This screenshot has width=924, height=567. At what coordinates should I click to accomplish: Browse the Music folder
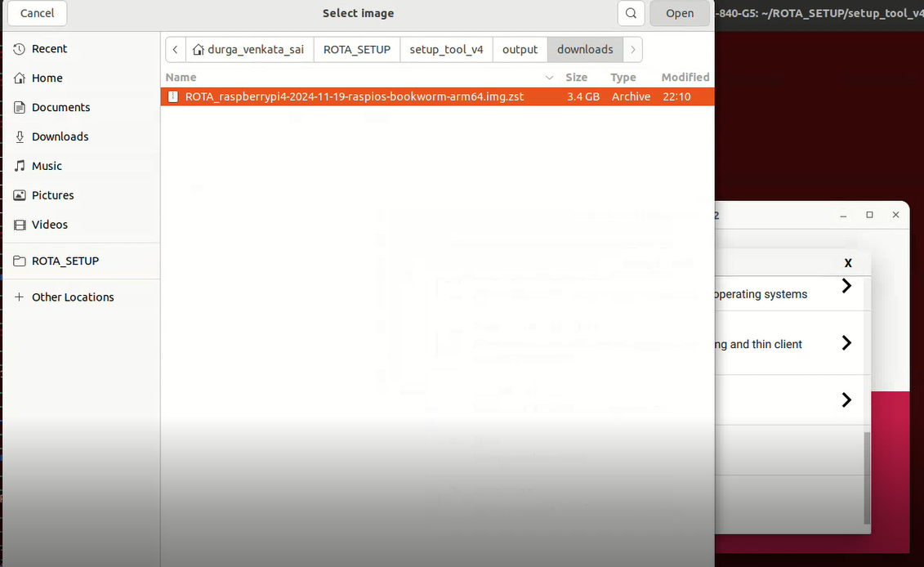[x=47, y=165]
